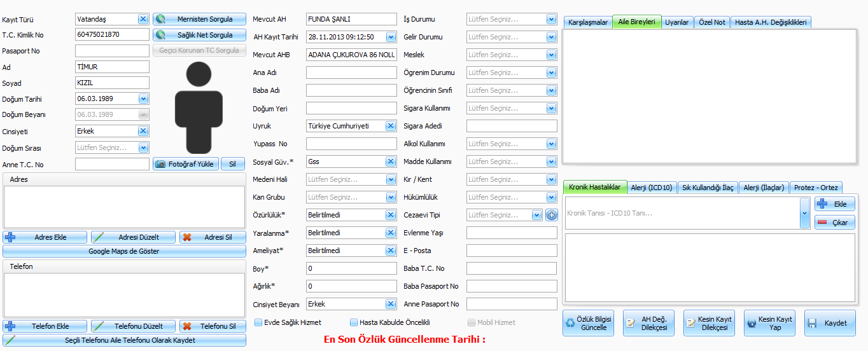Viewport: 868px width, 351px height.
Task: Open the Medeni Hali dropdown
Action: click(390, 179)
